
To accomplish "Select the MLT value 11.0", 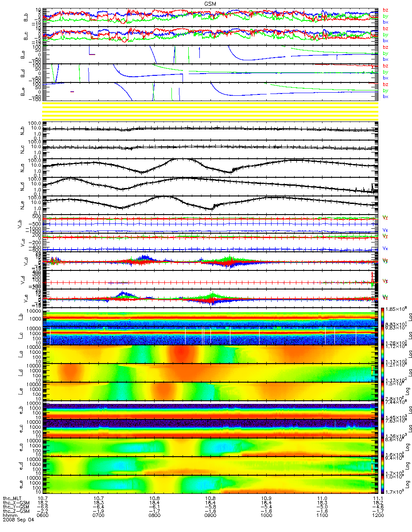I will click(x=322, y=498).
